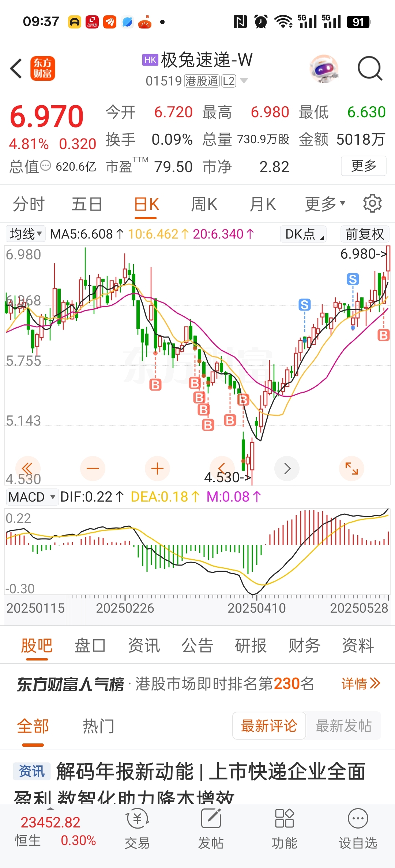
Task: Tap the current price 6.970
Action: pos(47,116)
